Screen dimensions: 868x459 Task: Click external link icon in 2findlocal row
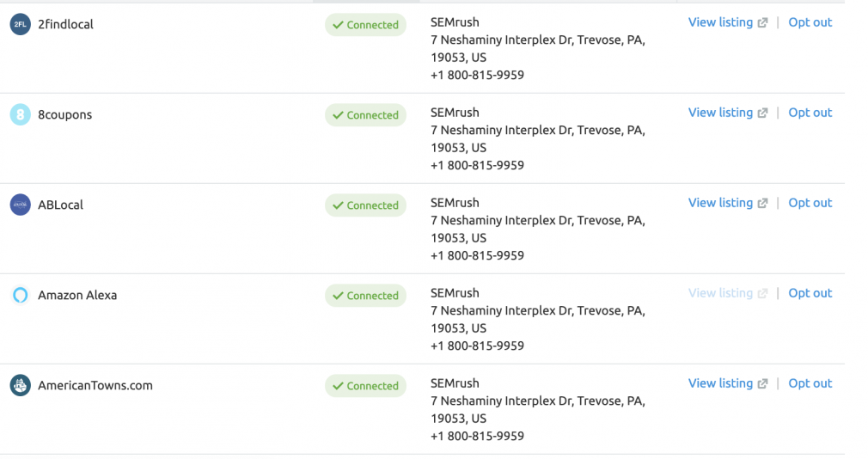(763, 22)
